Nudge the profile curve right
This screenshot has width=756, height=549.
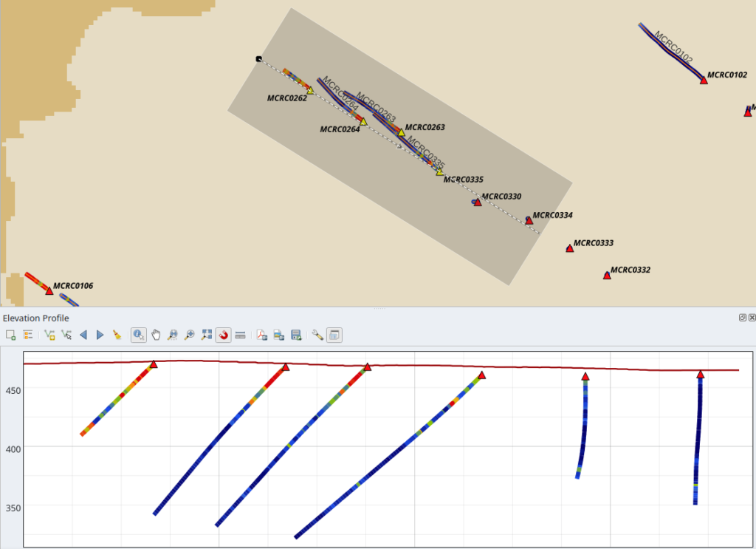100,335
